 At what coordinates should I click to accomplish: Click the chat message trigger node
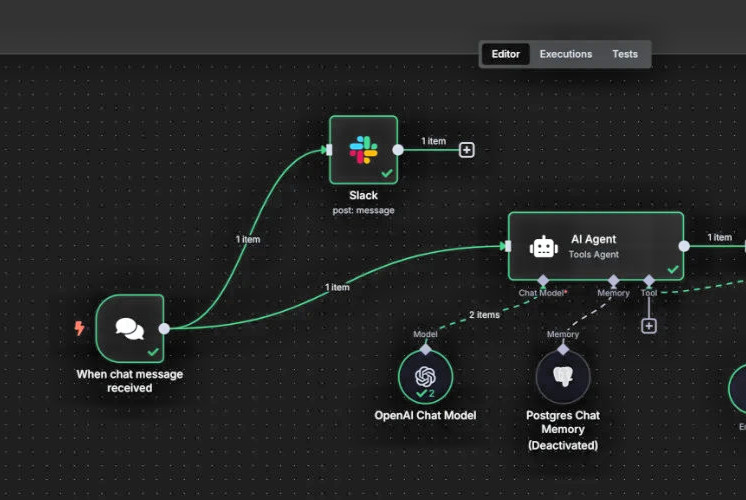click(x=130, y=328)
